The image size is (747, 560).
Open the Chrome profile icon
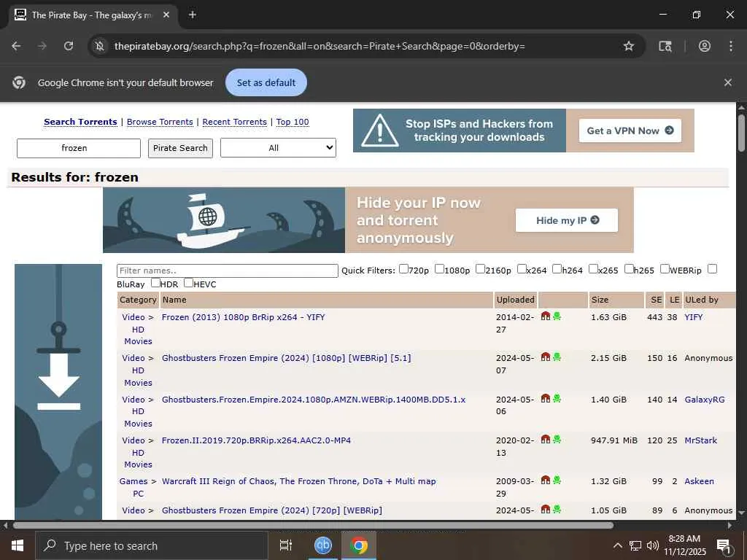[x=705, y=46]
